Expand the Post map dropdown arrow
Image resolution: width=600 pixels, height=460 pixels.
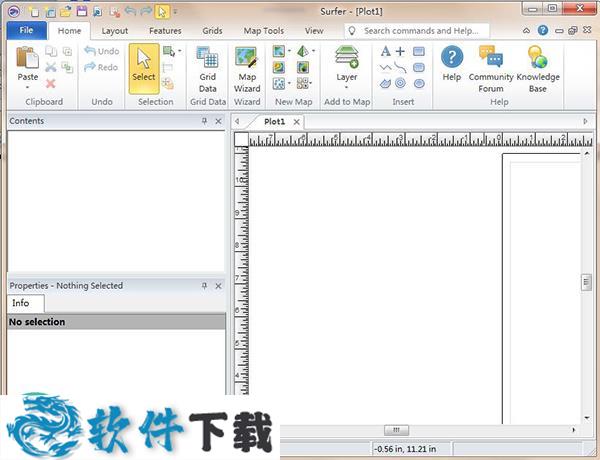tap(289, 83)
